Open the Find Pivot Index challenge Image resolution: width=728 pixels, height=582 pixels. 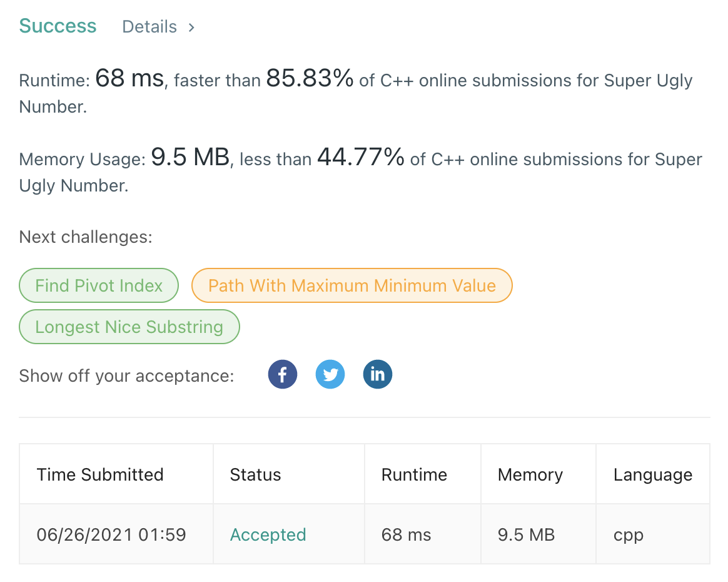coord(98,285)
